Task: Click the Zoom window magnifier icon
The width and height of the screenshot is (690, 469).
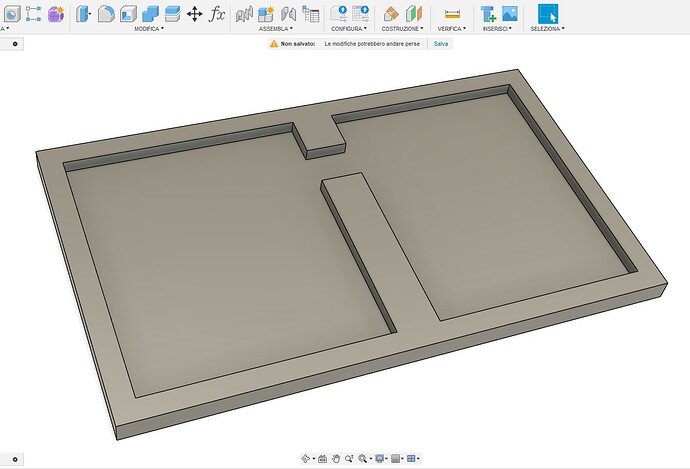Action: click(x=362, y=458)
